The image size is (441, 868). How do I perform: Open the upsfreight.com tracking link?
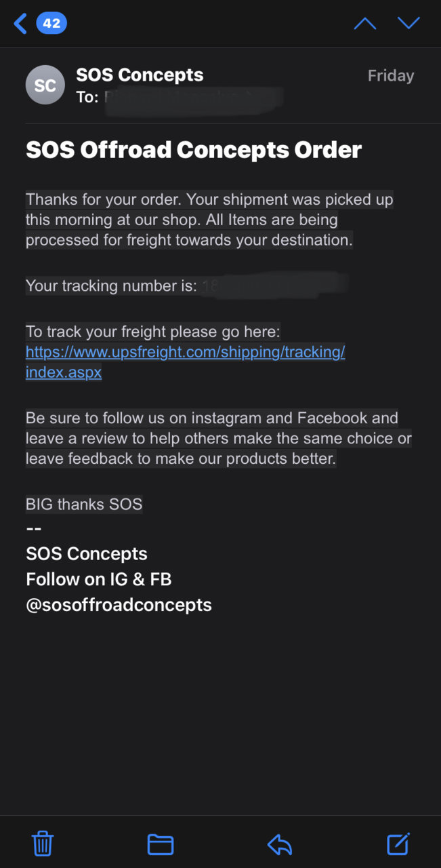click(x=186, y=352)
